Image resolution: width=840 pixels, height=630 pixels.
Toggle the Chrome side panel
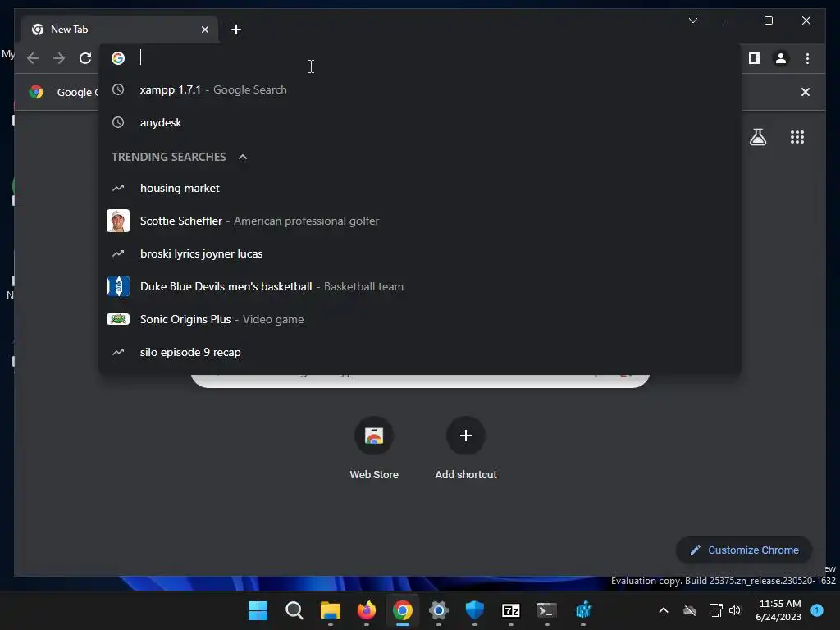[x=755, y=58]
